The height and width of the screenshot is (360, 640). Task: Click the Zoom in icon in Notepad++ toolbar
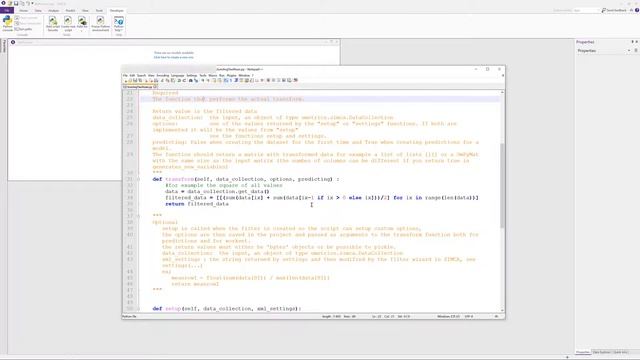[x=203, y=81]
